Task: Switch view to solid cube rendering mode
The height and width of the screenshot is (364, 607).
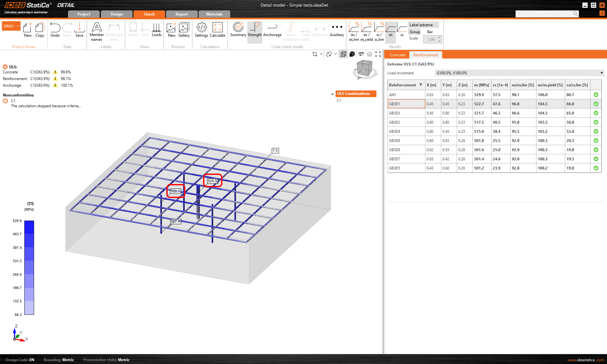Action: (352, 54)
